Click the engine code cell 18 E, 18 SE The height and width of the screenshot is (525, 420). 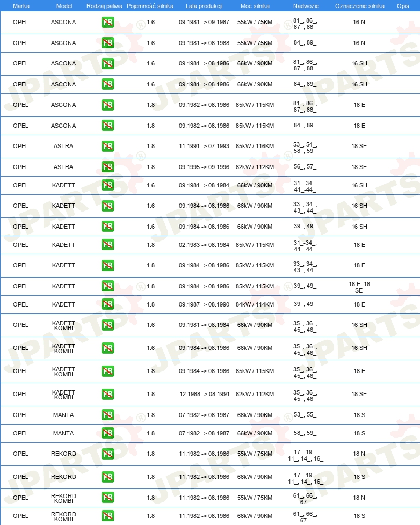[359, 287]
